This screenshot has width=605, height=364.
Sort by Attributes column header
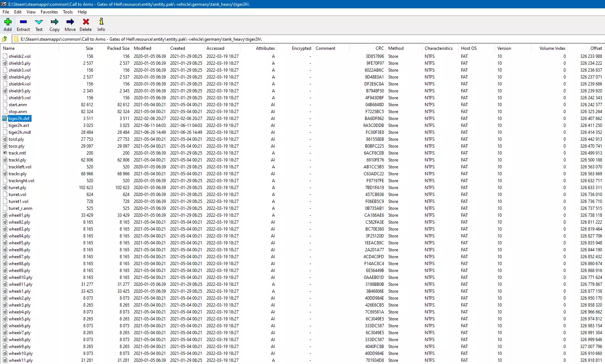[x=259, y=48]
